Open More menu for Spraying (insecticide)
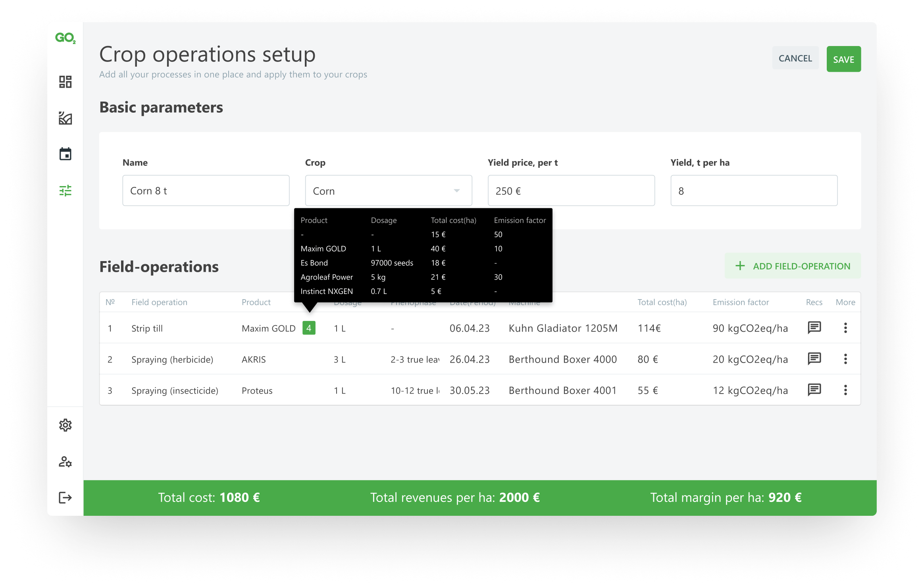Image resolution: width=924 pixels, height=588 pixels. tap(845, 390)
